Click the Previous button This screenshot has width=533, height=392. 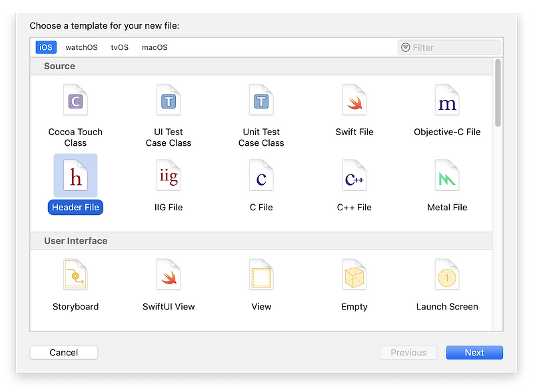pos(408,353)
